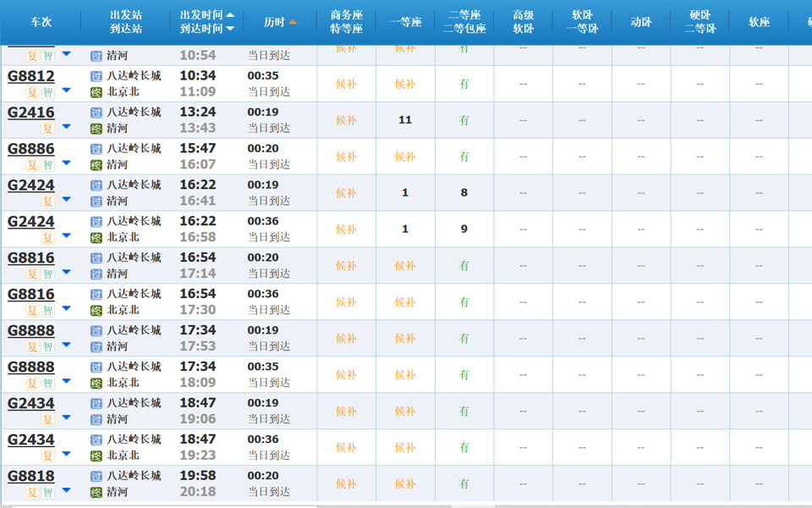812x508 pixels.
Task: Click the 终 terminal icon beside 清河 in G2416 row
Action: point(96,129)
